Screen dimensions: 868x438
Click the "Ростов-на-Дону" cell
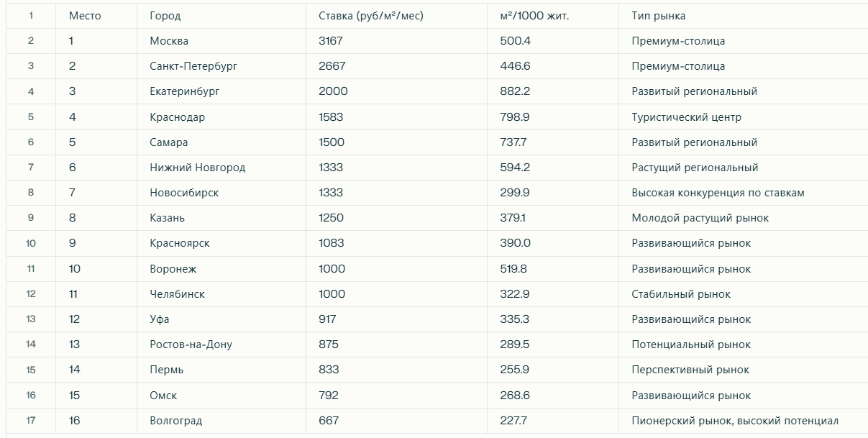[191, 345]
